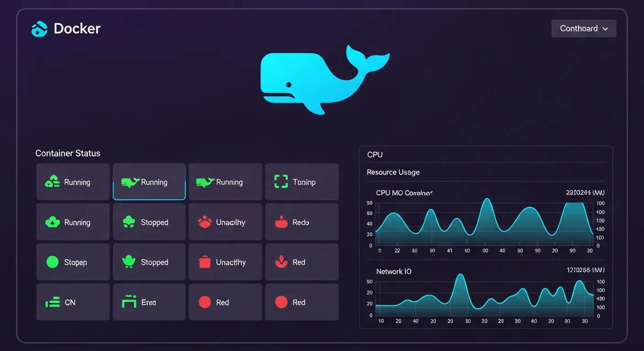Screen dimensions: 644x351
Task: Click the green brackets icon on the Tuninp tile
Action: click(281, 181)
